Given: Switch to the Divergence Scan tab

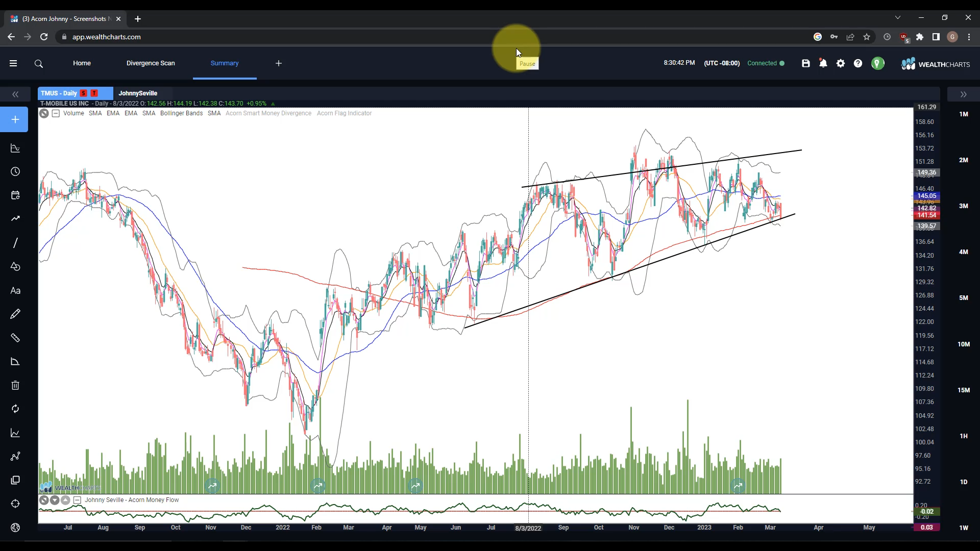Looking at the screenshot, I should click(x=151, y=63).
